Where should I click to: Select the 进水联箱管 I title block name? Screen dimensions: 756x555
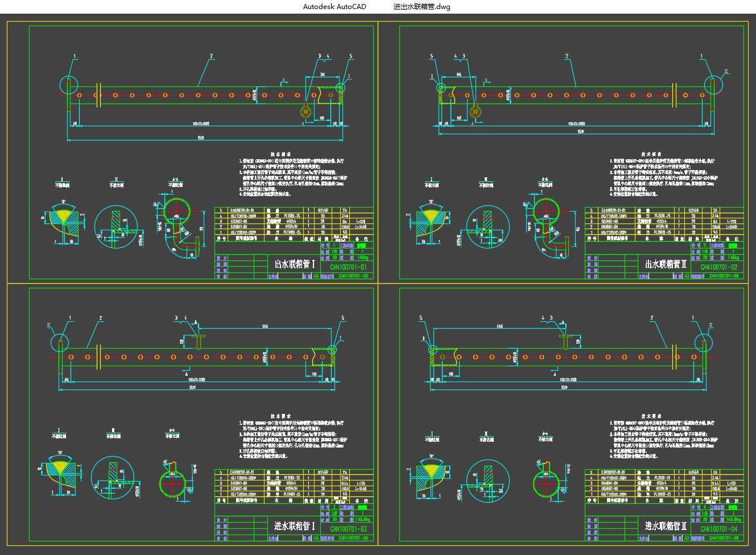294,526
